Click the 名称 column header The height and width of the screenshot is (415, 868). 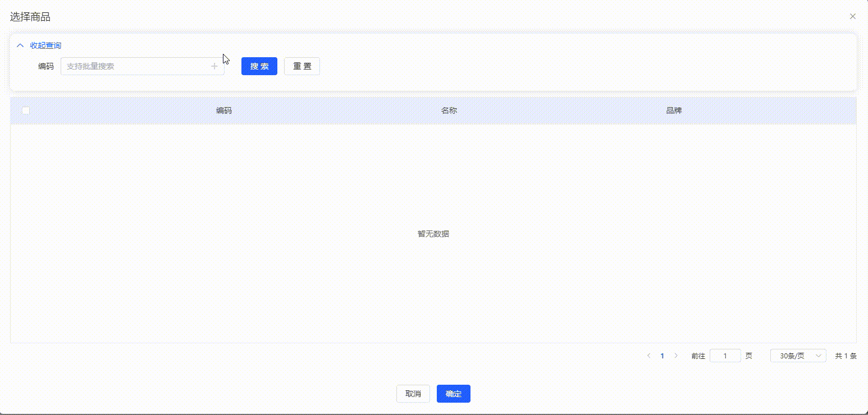(x=449, y=110)
